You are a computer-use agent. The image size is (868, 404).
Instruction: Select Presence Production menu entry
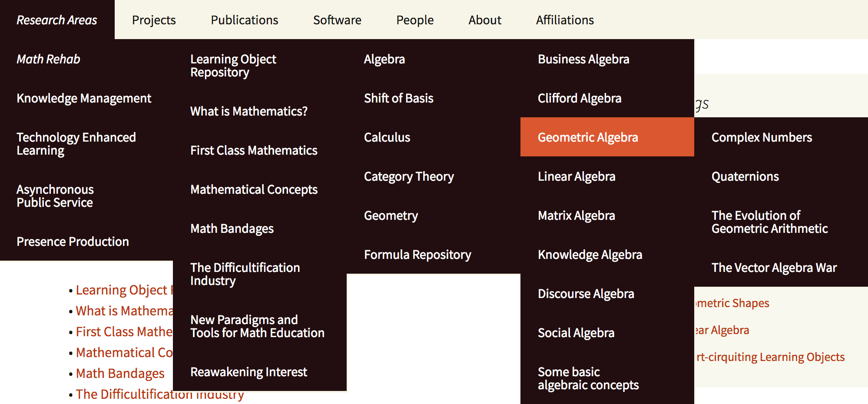(x=73, y=242)
